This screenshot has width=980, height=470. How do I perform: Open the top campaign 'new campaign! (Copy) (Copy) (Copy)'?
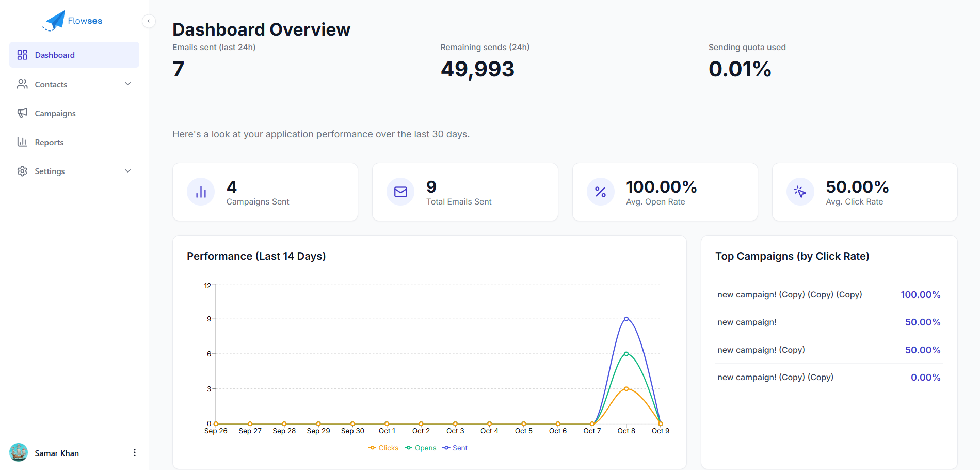(789, 294)
